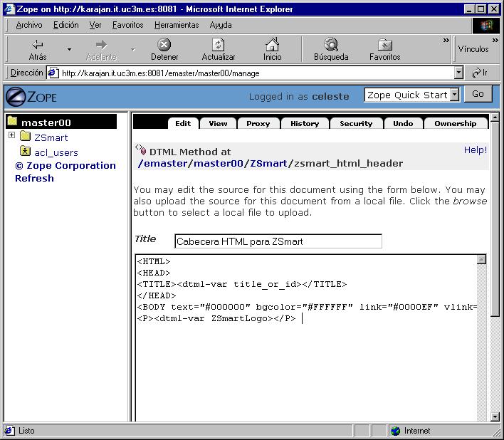Expand the Vínculos links chevron

click(x=495, y=41)
